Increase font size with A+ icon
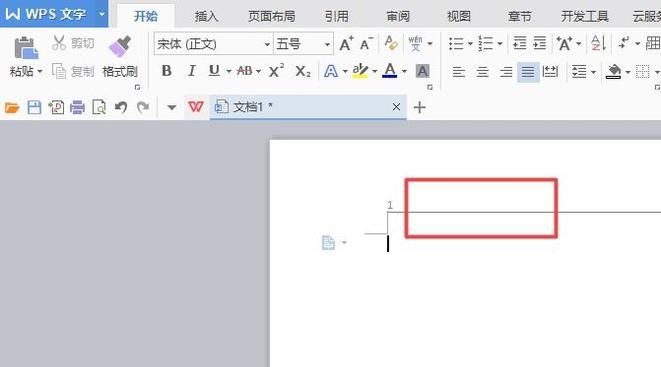Viewport: 661px width, 367px height. pos(346,43)
